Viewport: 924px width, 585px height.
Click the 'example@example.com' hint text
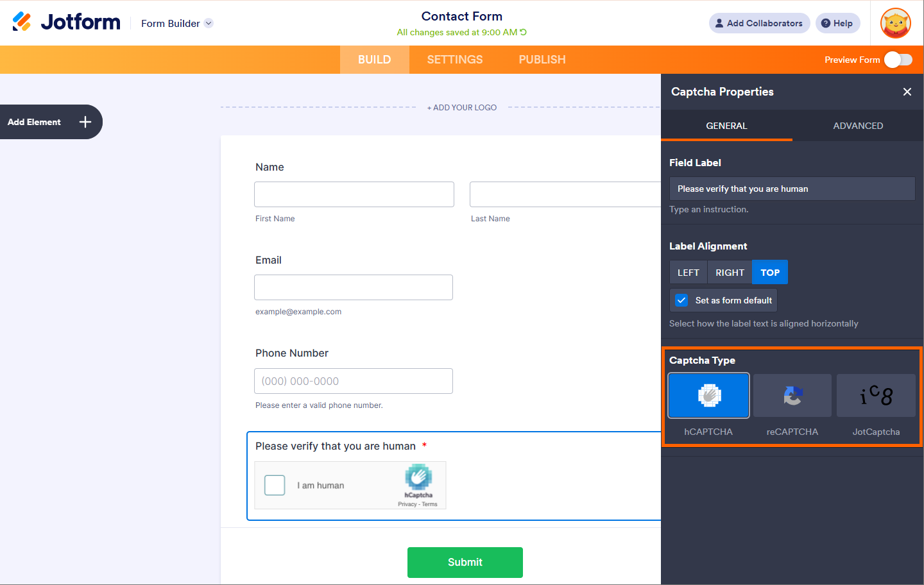tap(298, 312)
